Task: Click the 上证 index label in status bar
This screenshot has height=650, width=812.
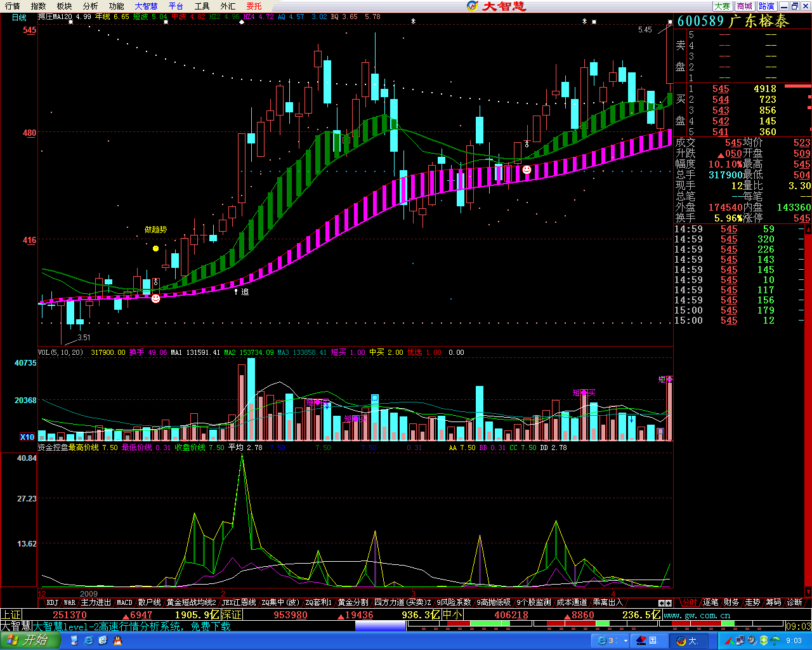Action: point(11,614)
